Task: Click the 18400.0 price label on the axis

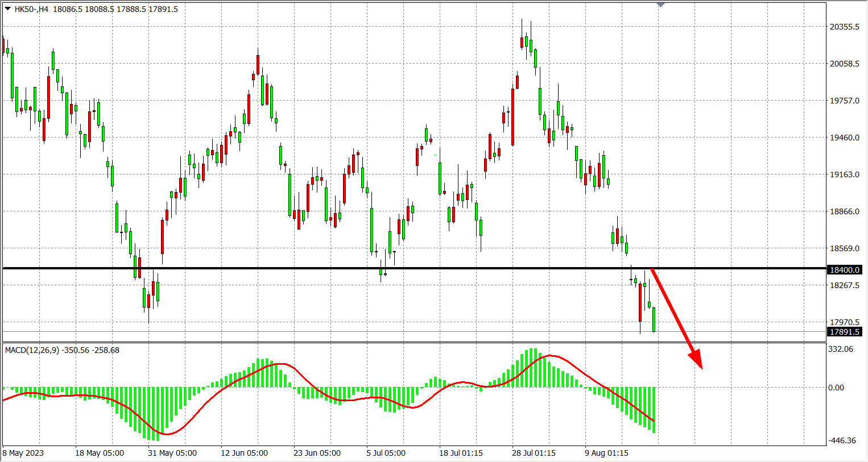Action: coord(845,270)
